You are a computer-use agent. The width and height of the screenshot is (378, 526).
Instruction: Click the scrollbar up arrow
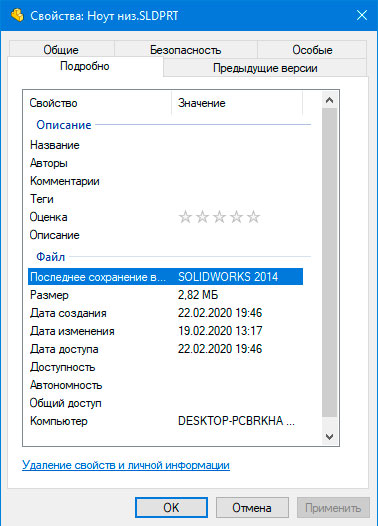click(x=329, y=100)
